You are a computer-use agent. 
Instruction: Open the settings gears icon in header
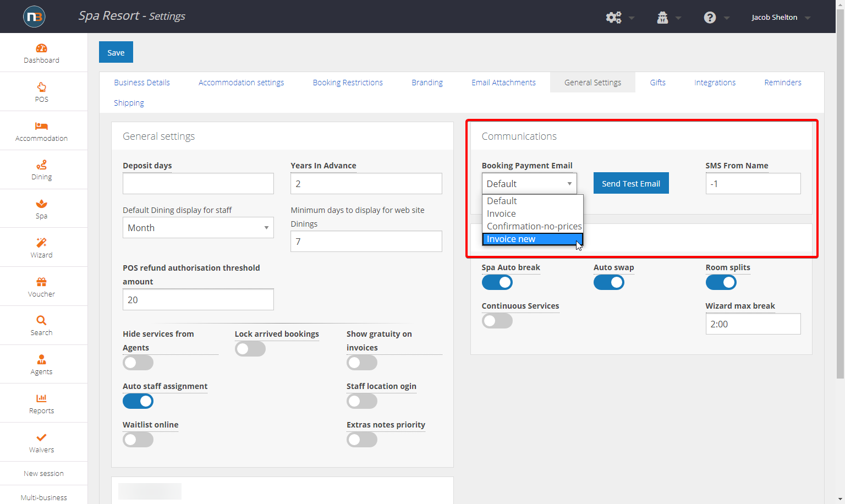pos(613,18)
